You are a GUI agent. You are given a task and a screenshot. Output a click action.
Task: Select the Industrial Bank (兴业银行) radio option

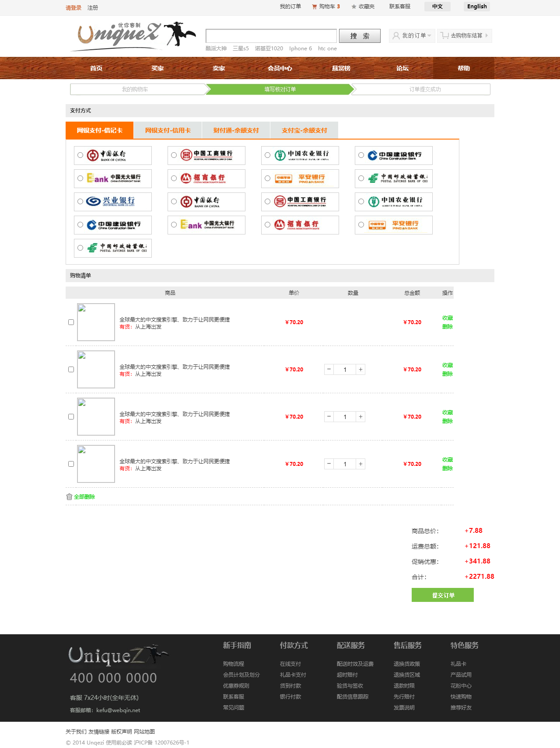[x=80, y=202]
